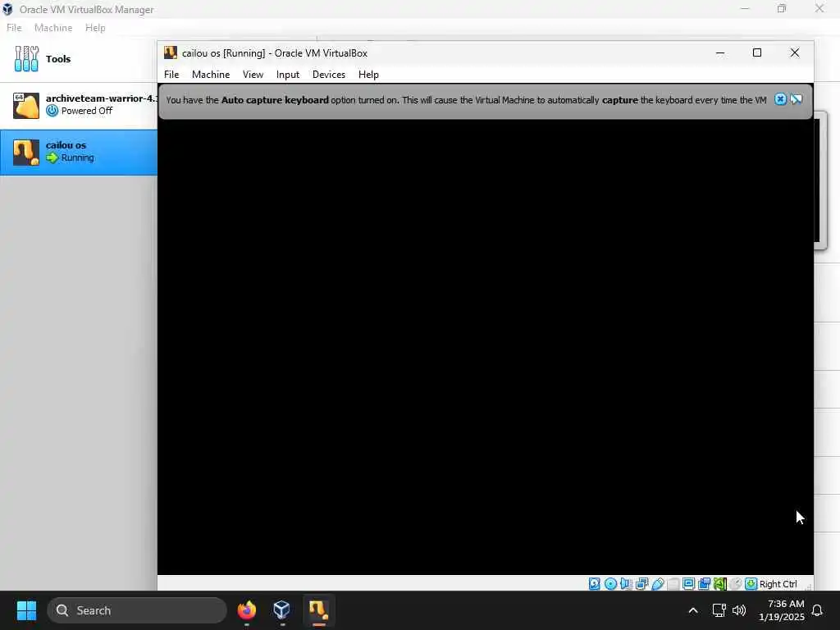Click the volume tray icon

(739, 610)
